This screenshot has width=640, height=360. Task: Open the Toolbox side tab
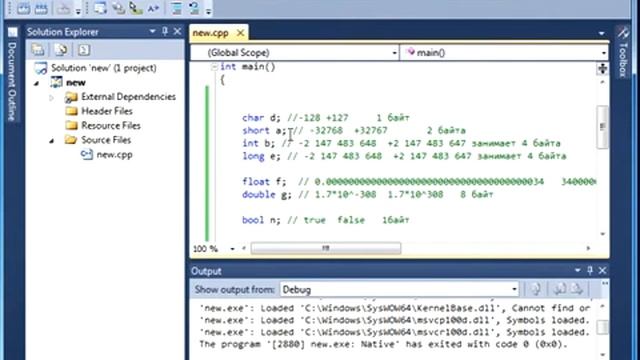point(623,53)
